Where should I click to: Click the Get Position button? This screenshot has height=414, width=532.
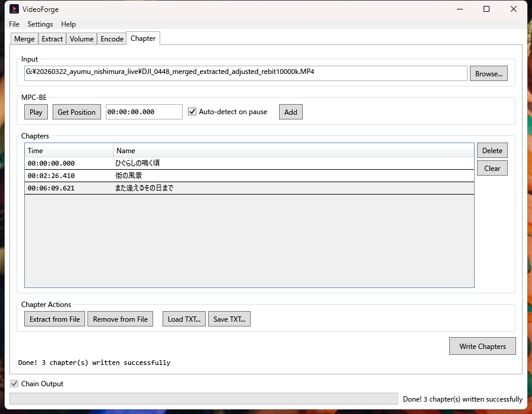point(76,112)
